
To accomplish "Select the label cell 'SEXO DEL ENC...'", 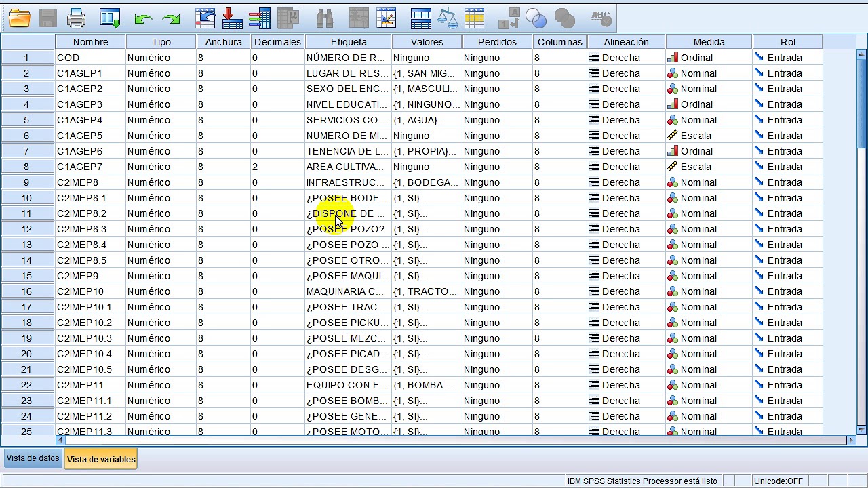I will (349, 89).
